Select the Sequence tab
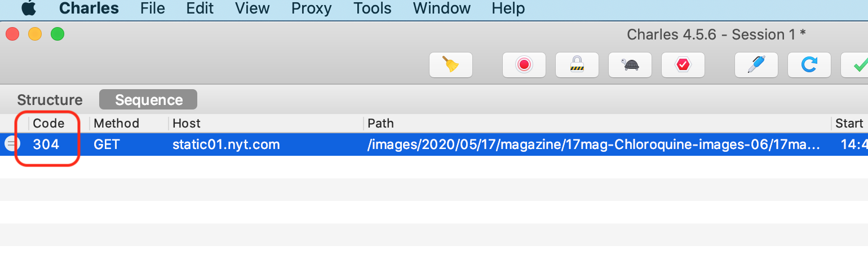 148,100
